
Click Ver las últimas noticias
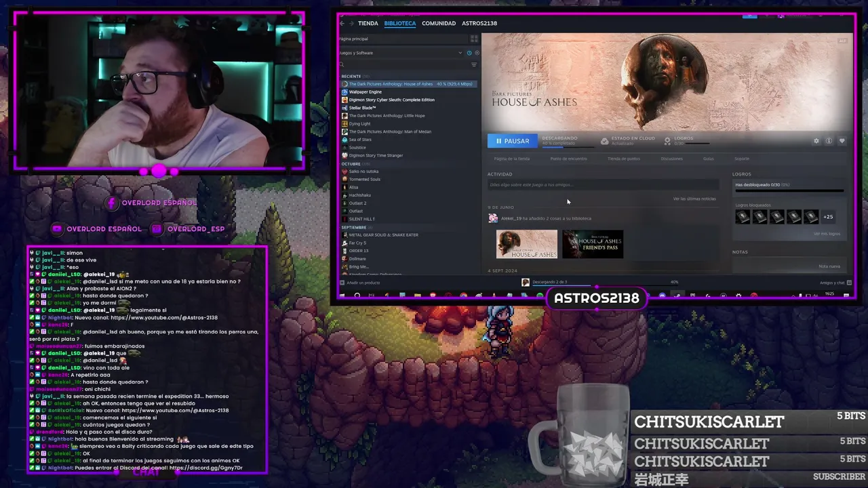(x=694, y=199)
